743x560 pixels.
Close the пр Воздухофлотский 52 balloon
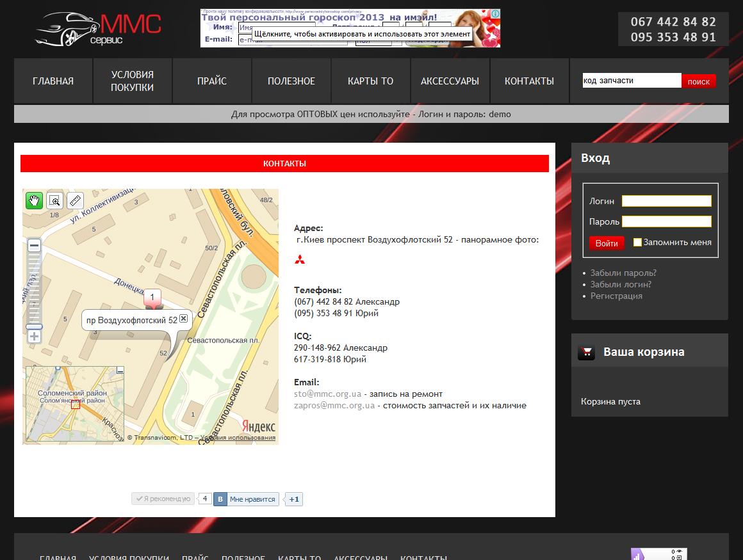coord(184,318)
